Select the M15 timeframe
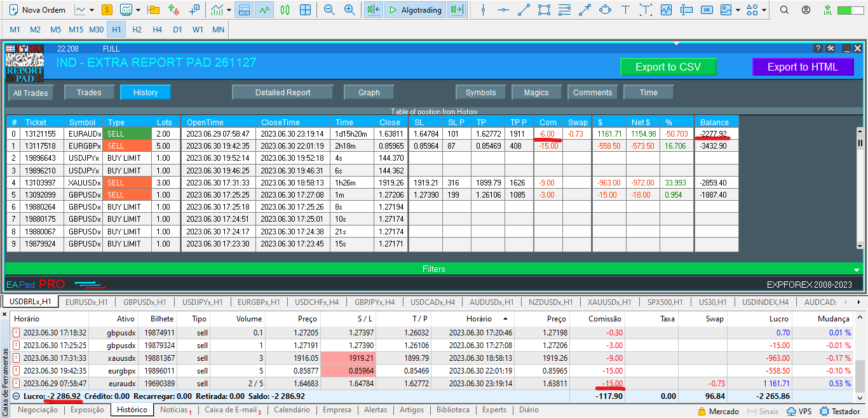 click(x=76, y=30)
